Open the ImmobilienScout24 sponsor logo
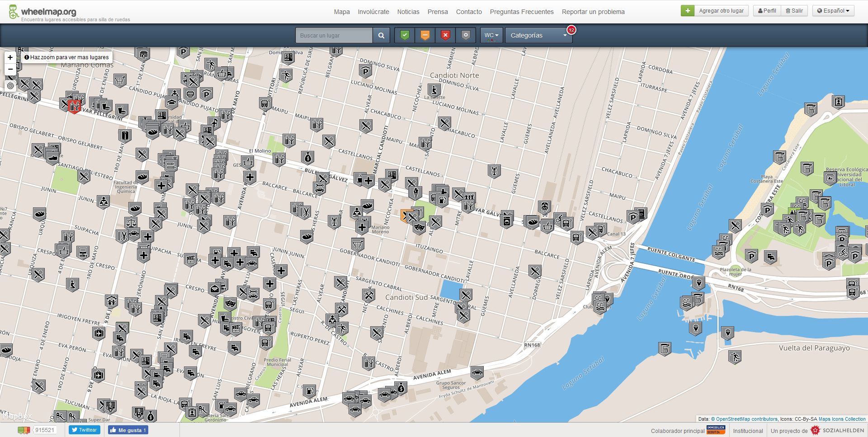Viewport: 868px width, 437px height. 716,430
